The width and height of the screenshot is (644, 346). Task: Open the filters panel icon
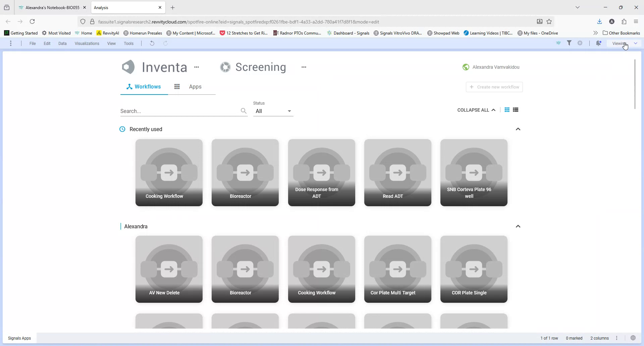pyautogui.click(x=570, y=43)
